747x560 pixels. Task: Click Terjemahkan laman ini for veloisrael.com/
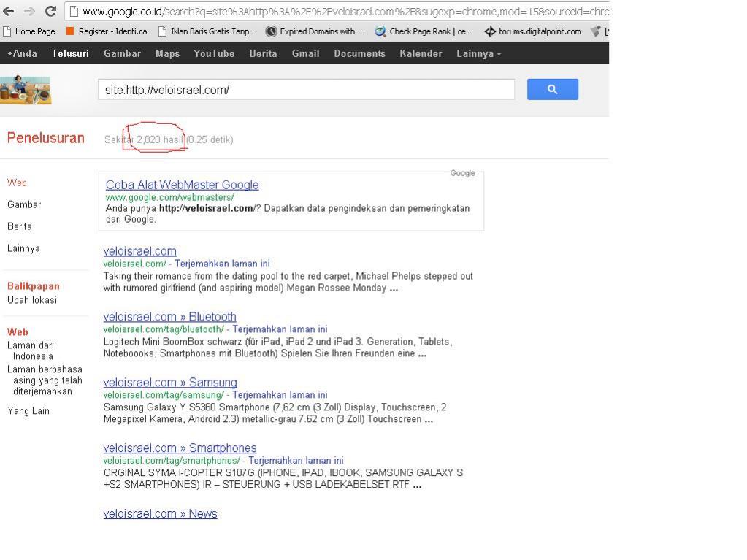click(x=222, y=264)
